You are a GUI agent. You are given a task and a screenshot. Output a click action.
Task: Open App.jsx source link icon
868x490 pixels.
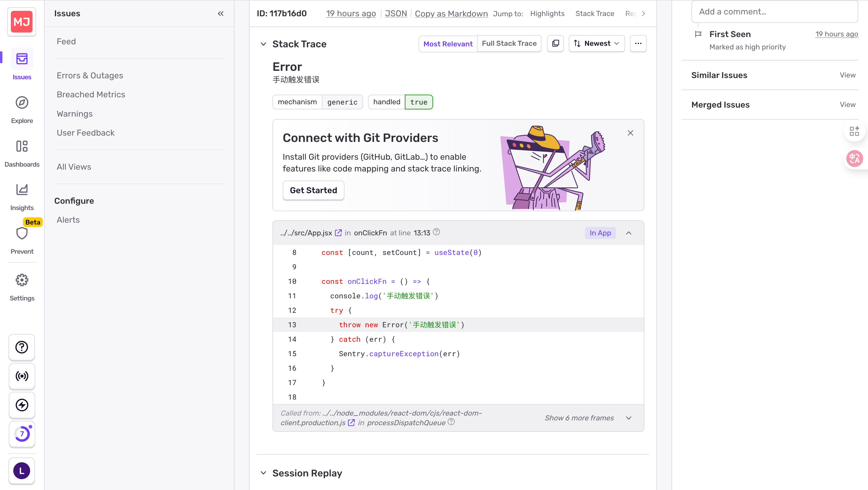coord(338,233)
